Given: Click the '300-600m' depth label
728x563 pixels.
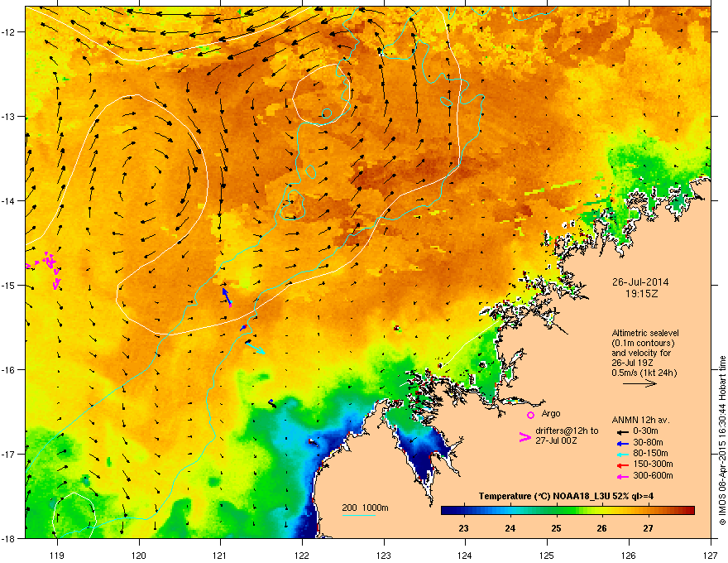Looking at the screenshot, I should tap(653, 475).
